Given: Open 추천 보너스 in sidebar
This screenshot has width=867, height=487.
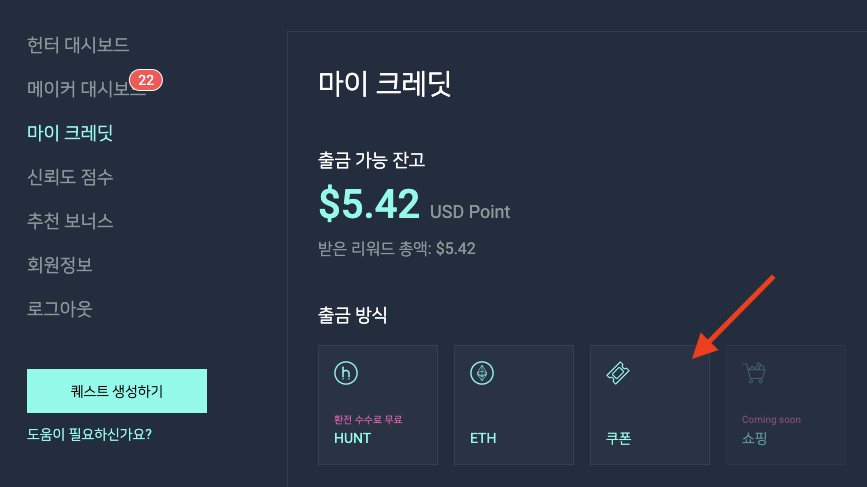Looking at the screenshot, I should 70,221.
